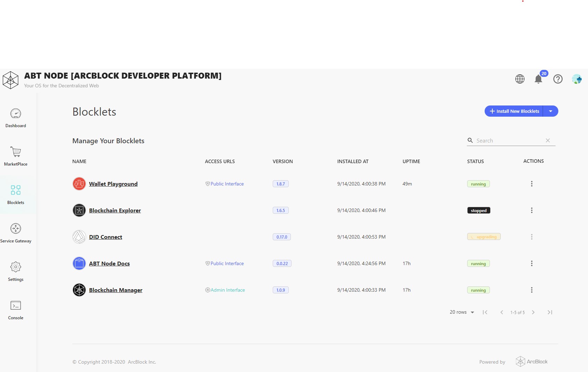Open the user avatar profile
The height and width of the screenshot is (372, 588).
click(x=576, y=79)
